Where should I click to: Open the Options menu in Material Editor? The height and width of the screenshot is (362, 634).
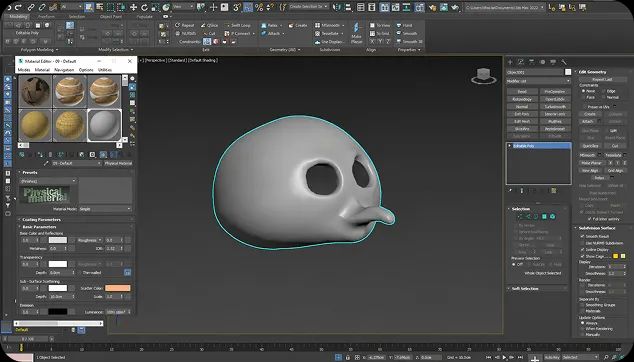86,70
